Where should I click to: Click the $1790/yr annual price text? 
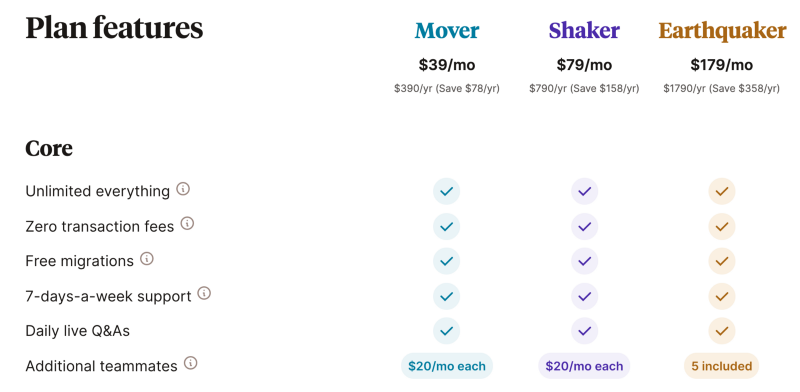(x=721, y=89)
